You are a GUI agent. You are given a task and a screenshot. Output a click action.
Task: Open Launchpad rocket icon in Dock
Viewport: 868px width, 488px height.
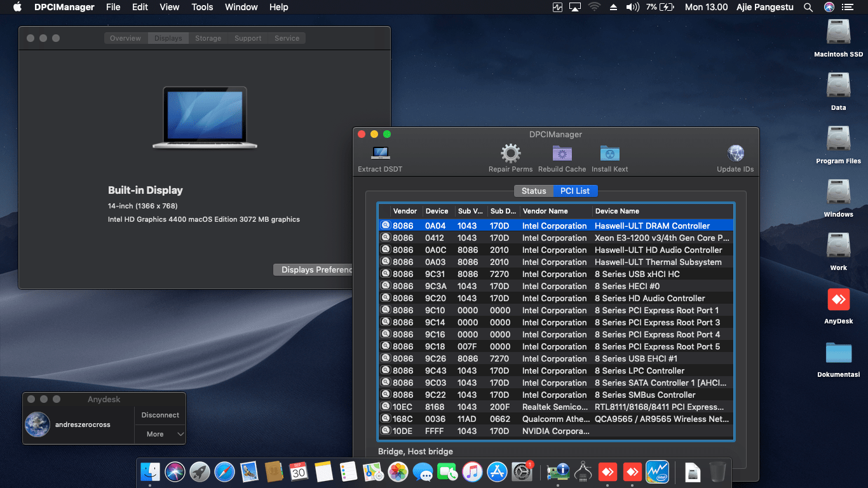tap(200, 471)
